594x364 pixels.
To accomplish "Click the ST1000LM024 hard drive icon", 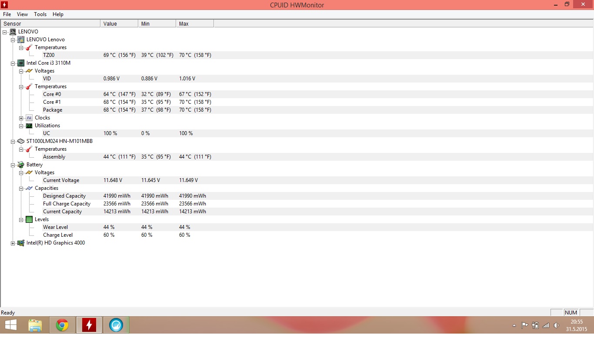I will pos(21,141).
